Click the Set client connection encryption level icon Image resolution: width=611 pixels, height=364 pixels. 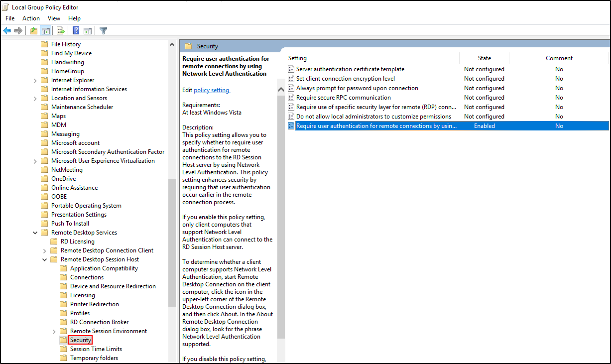[x=291, y=79]
